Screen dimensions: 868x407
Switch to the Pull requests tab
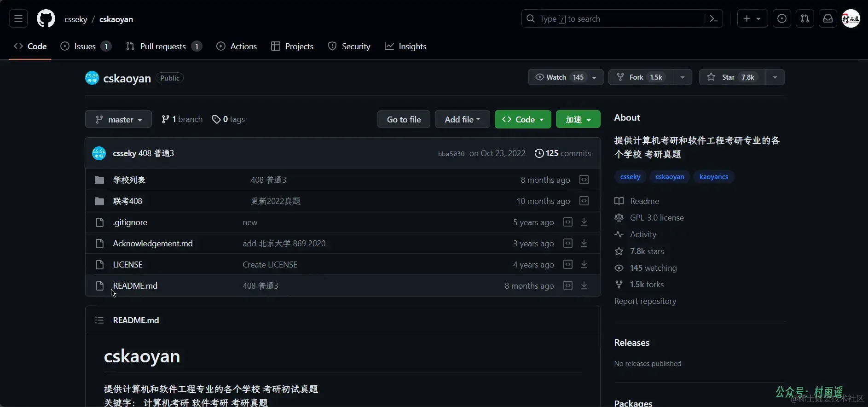[164, 47]
